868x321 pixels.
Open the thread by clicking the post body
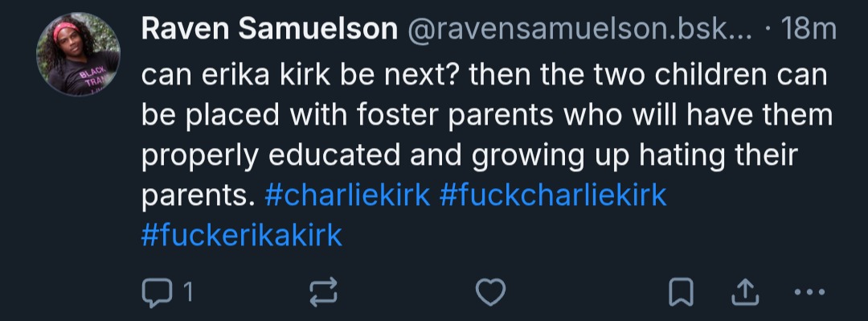tap(486, 154)
